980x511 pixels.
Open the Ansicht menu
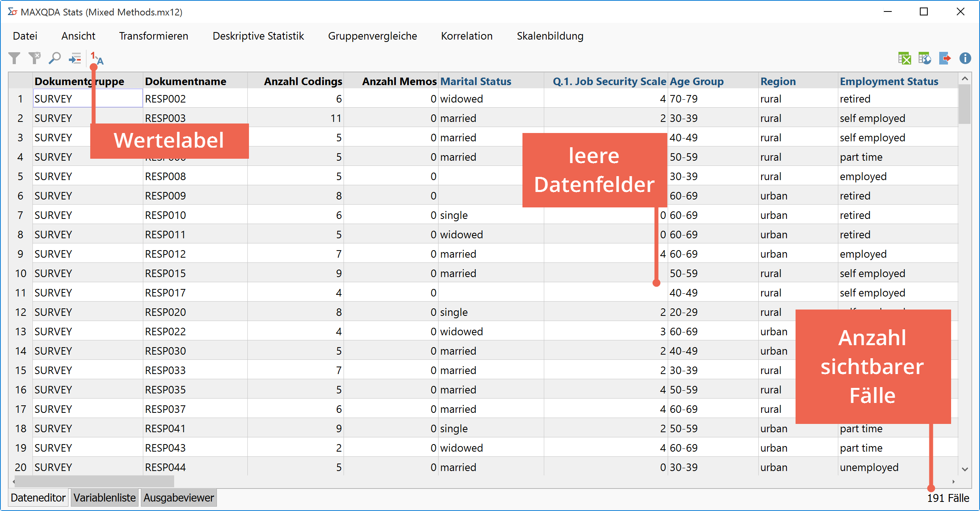[78, 36]
